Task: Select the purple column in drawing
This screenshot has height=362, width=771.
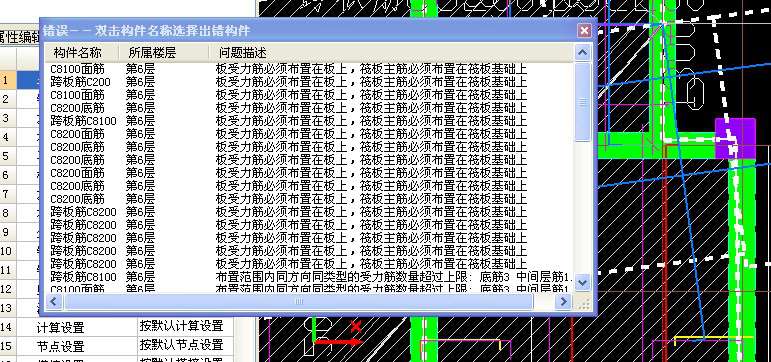Action: pos(735,138)
